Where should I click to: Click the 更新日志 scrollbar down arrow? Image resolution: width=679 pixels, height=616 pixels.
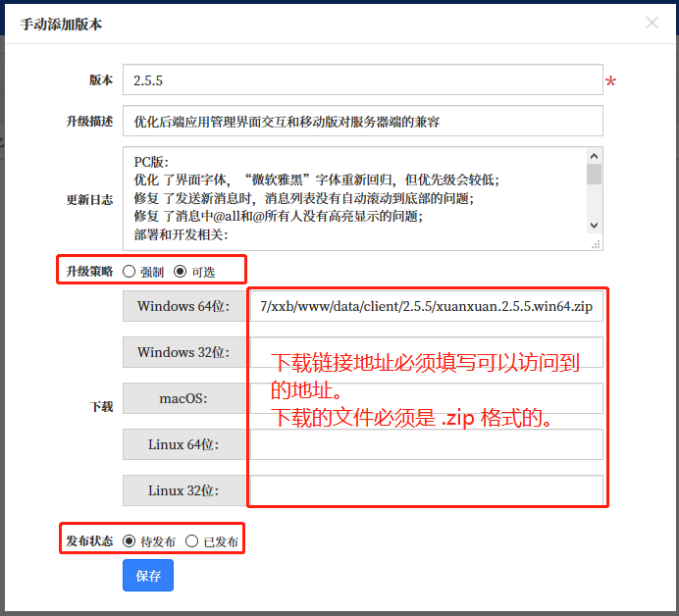click(x=594, y=226)
